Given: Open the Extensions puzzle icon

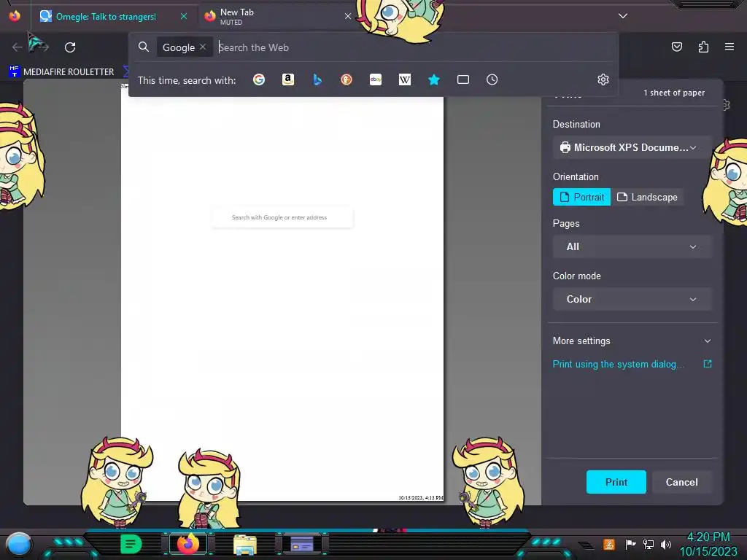Looking at the screenshot, I should click(x=703, y=47).
